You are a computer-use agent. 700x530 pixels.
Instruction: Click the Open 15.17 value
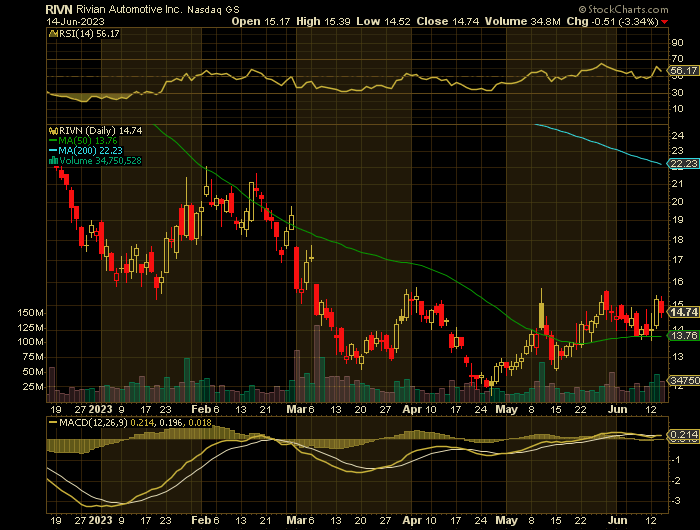[261, 21]
